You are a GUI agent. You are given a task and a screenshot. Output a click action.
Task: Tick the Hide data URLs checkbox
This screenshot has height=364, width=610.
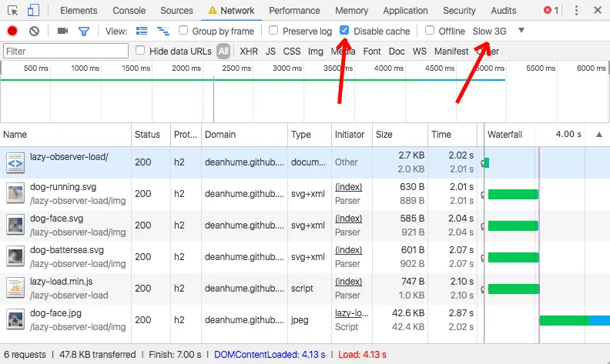point(140,50)
